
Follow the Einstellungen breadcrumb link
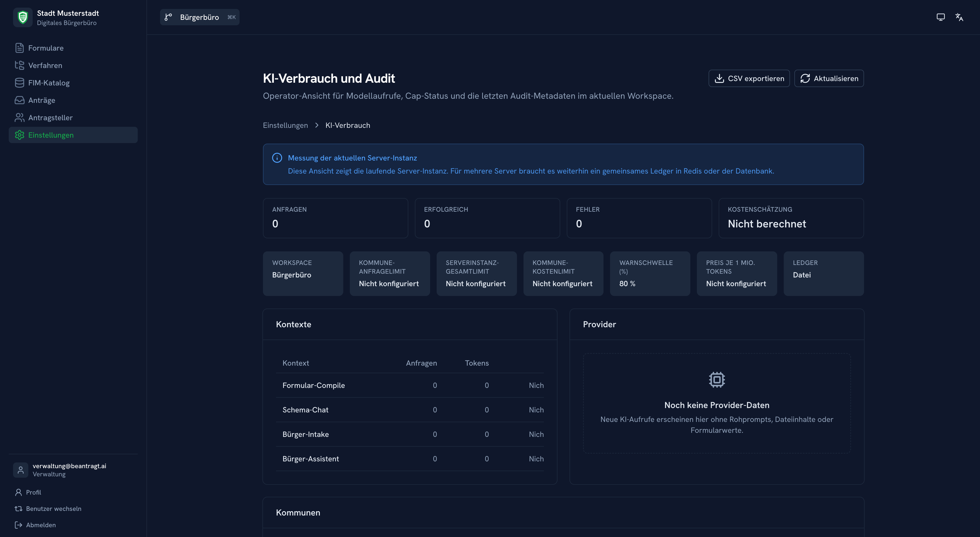285,125
